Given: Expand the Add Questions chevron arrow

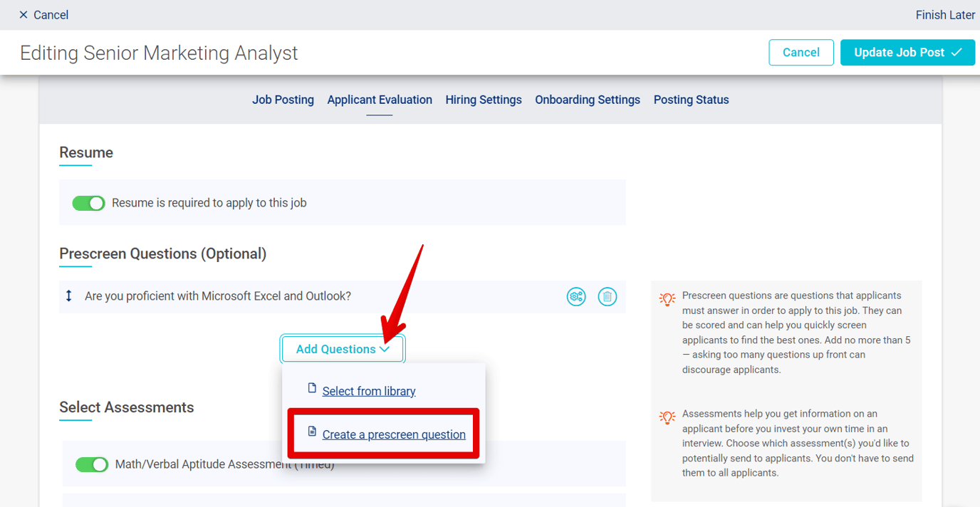Looking at the screenshot, I should 385,349.
